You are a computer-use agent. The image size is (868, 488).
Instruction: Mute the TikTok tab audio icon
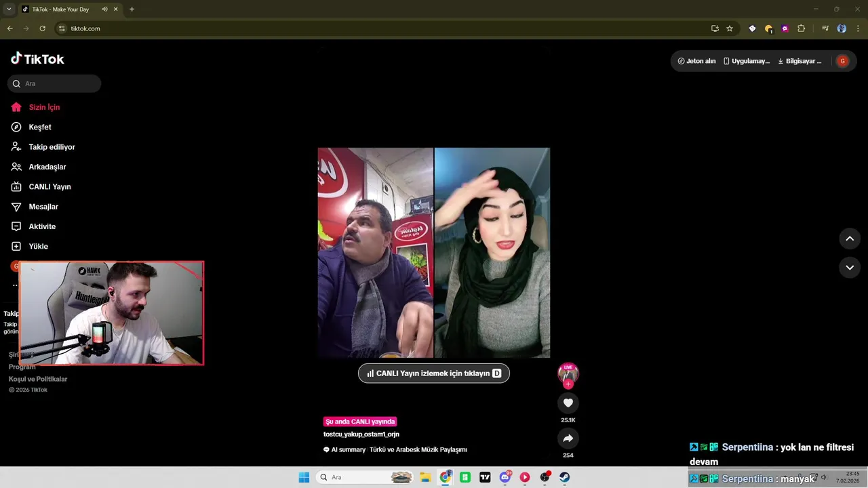pos(104,9)
